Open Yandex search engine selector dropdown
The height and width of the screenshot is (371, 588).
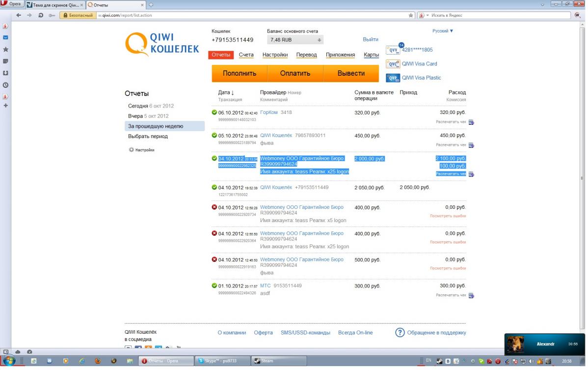424,15
